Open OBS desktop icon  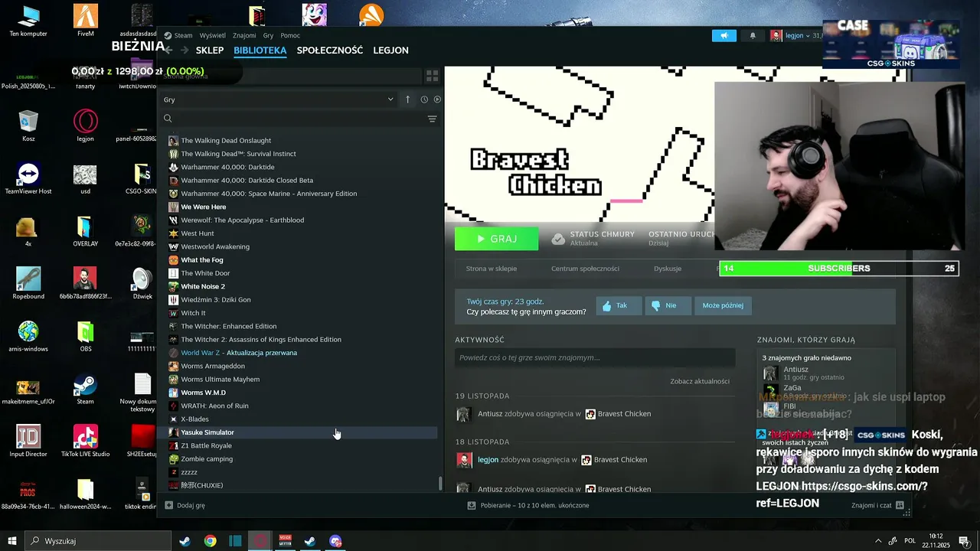pos(86,336)
